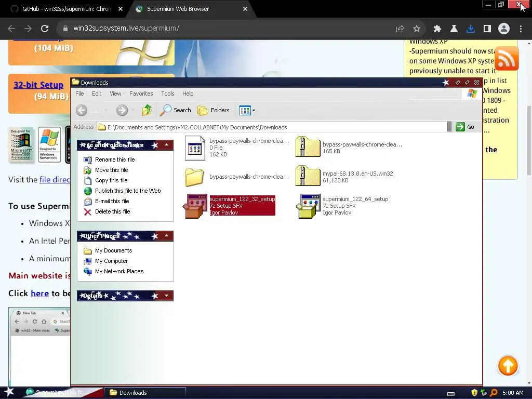532x399 pixels.
Task: Open the Explorer Help menu
Action: [188, 94]
